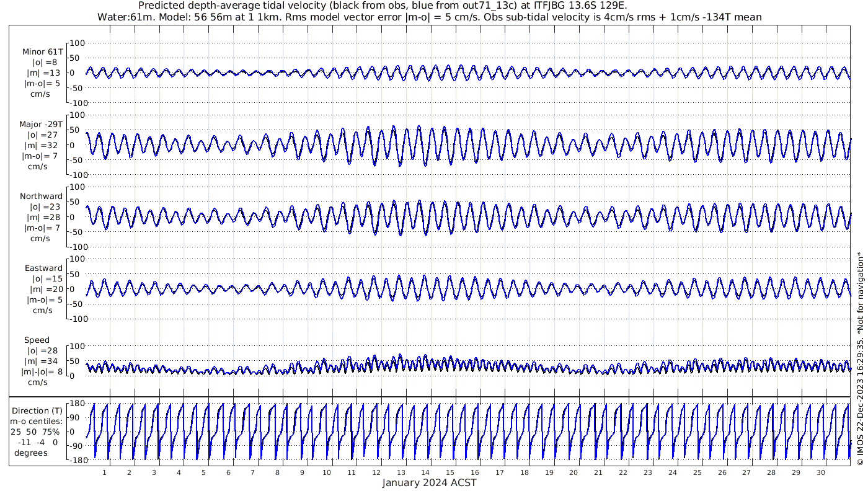The width and height of the screenshot is (868, 496).
Task: Click the '180' label on Direction axis
Action: pos(77,404)
